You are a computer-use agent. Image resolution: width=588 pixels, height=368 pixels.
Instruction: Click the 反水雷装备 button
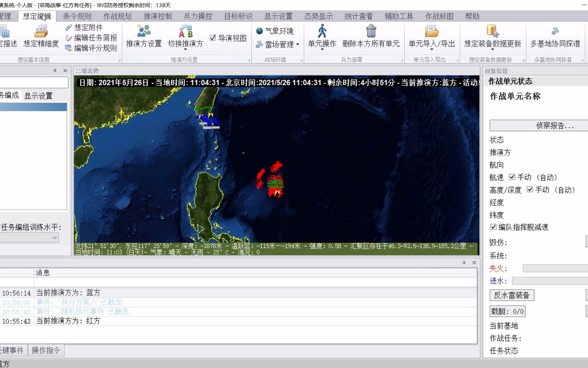pyautogui.click(x=512, y=295)
